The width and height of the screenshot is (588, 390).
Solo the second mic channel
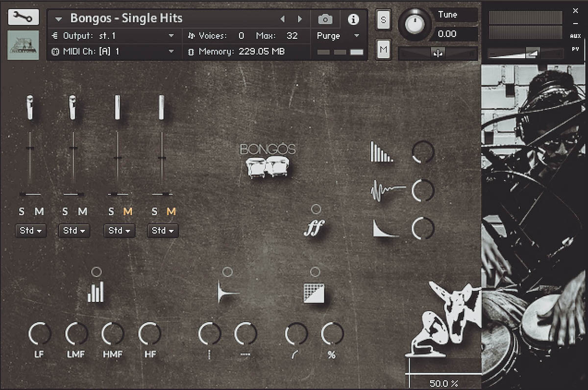(x=65, y=212)
